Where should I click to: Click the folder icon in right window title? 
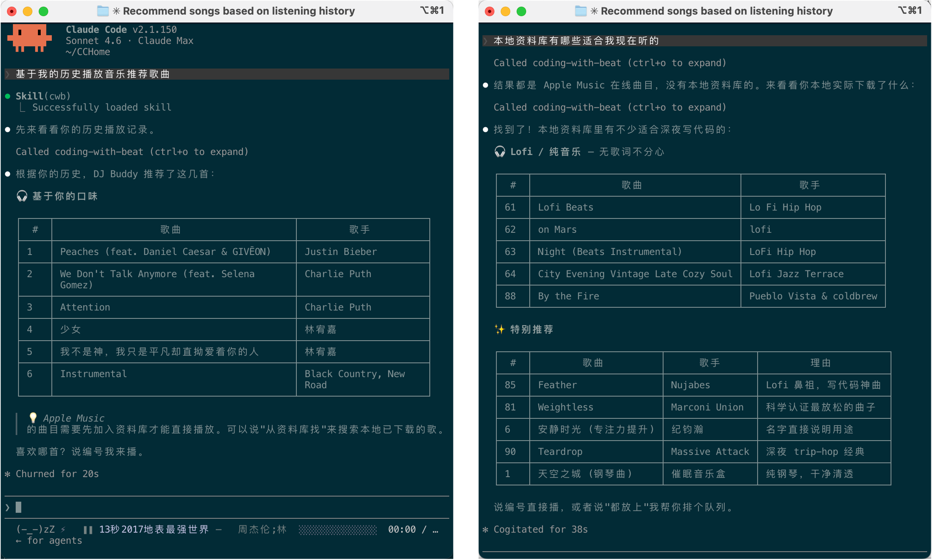[580, 11]
